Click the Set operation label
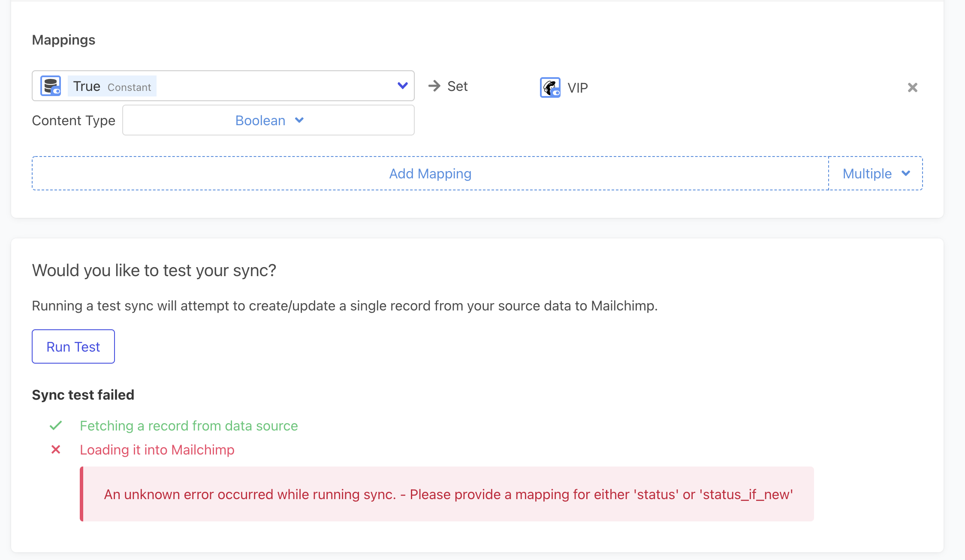 (x=457, y=87)
